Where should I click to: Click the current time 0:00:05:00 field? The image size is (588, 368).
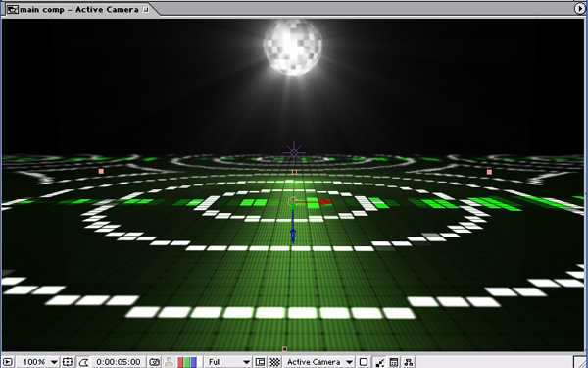119,362
